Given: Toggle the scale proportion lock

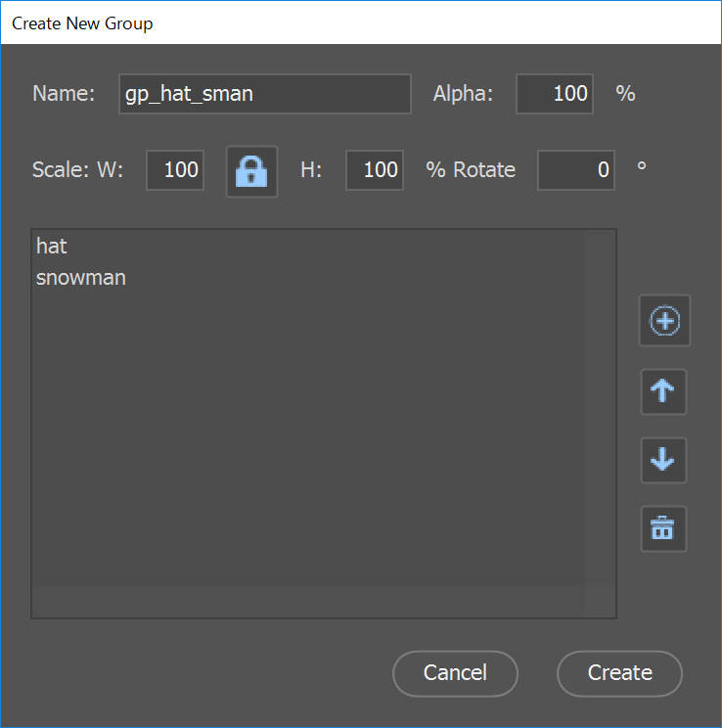Looking at the screenshot, I should 251,171.
